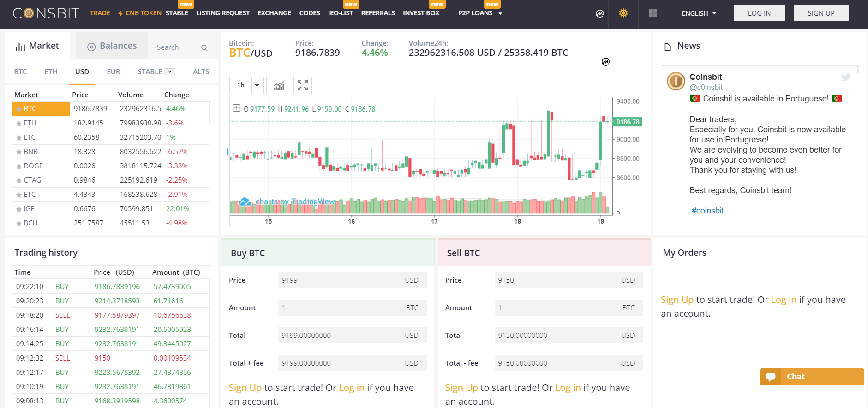Click the Twitter bird icon in News

click(x=846, y=77)
